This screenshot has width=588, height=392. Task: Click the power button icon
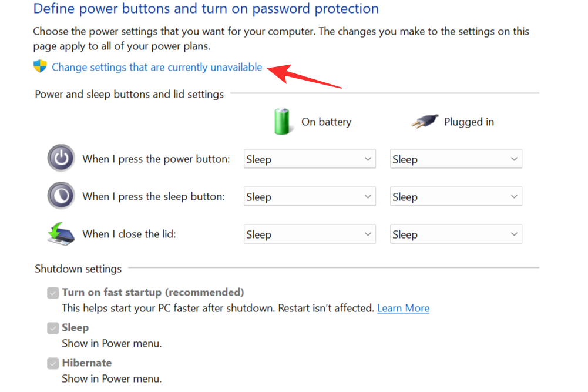tap(61, 158)
